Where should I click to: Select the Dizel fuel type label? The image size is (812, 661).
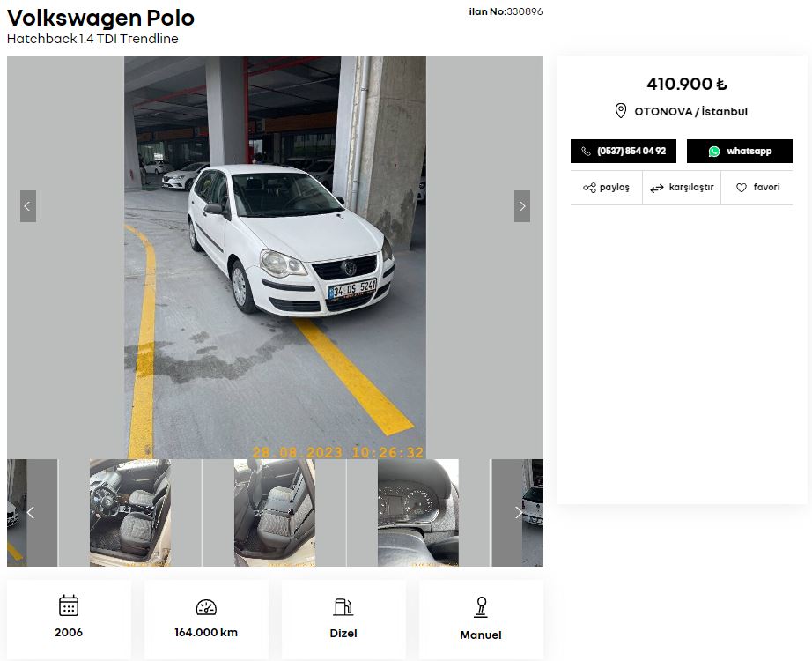343,633
